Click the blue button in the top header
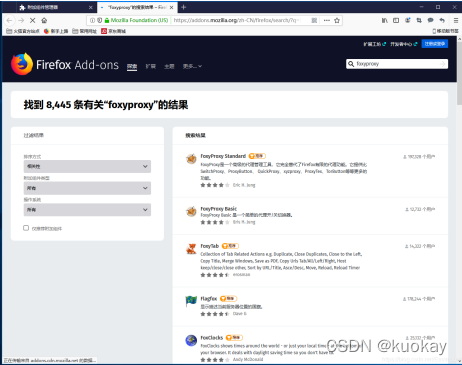The width and height of the screenshot is (462, 365). (x=435, y=44)
